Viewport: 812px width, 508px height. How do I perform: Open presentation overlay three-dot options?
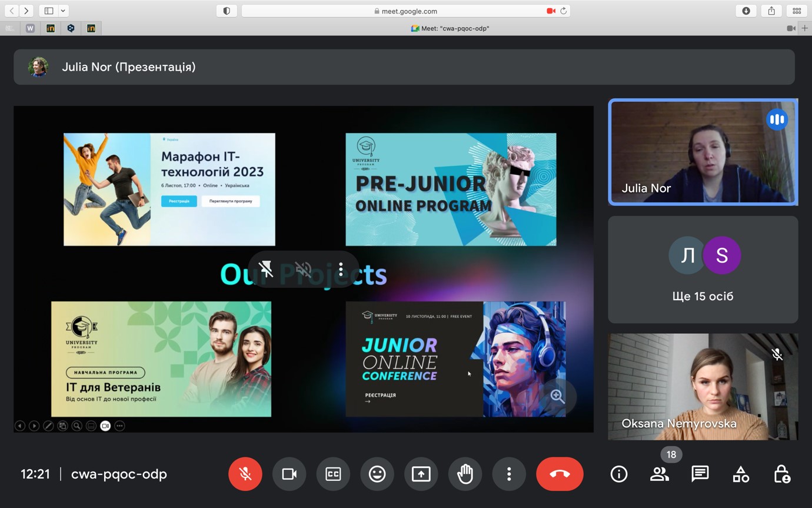point(341,270)
